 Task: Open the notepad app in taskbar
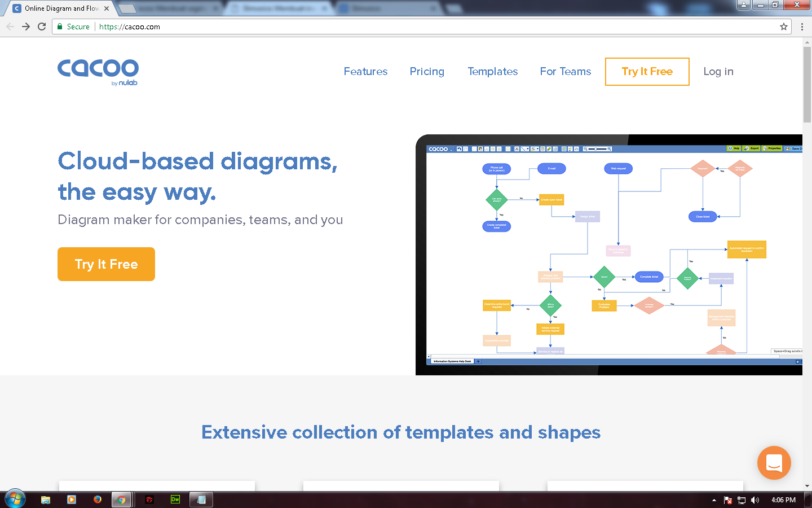coord(201,500)
